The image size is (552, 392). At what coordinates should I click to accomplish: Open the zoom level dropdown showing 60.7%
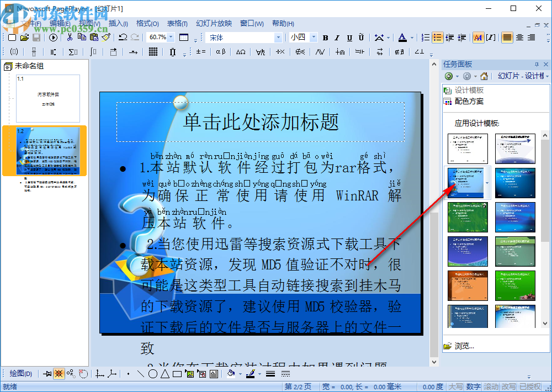160,38
